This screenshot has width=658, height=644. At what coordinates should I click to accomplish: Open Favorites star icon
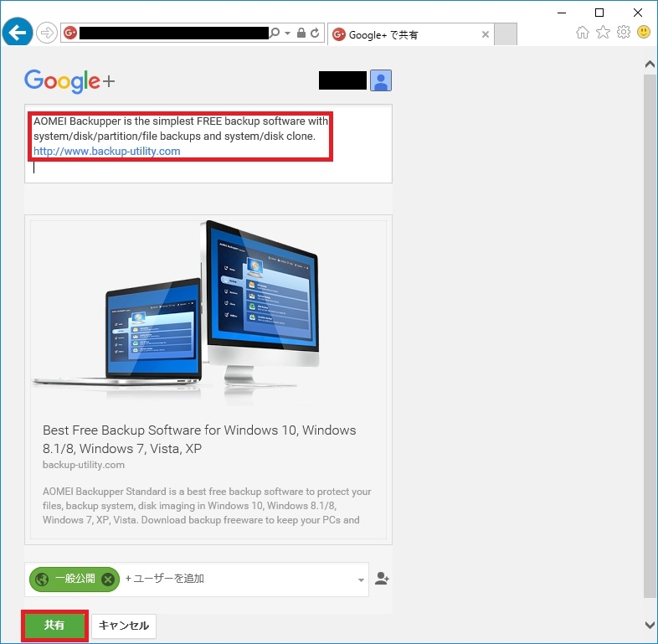[x=603, y=32]
